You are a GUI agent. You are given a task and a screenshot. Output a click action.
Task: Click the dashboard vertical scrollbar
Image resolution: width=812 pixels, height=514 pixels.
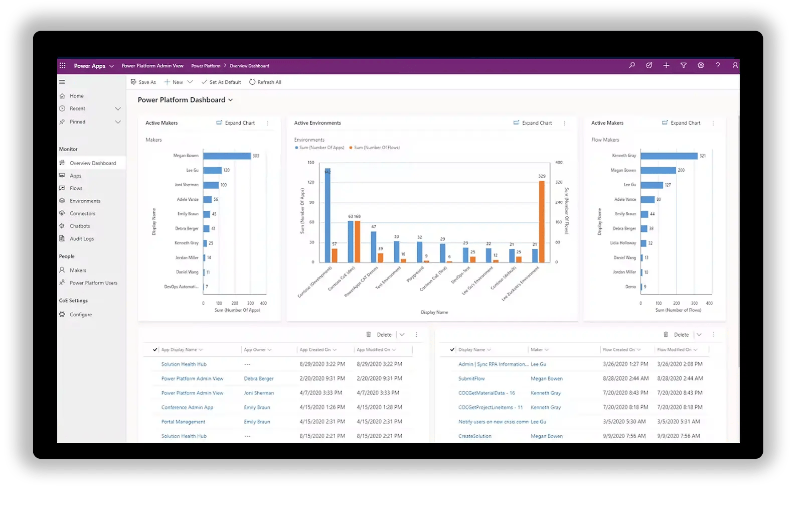tap(738, 241)
